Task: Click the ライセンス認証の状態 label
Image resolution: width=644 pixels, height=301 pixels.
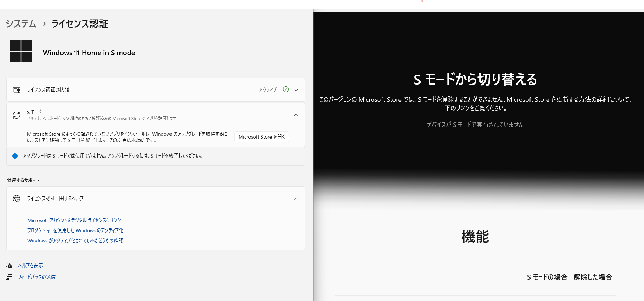Action: (48, 90)
